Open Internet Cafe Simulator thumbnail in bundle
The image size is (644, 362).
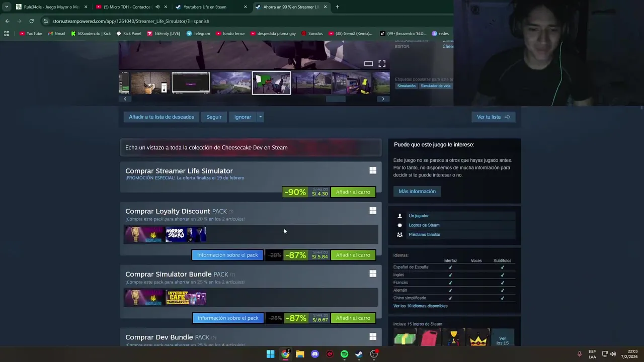click(186, 298)
